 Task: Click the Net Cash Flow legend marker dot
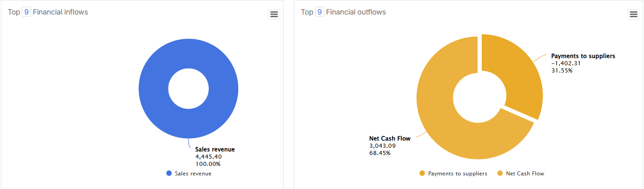(x=500, y=174)
